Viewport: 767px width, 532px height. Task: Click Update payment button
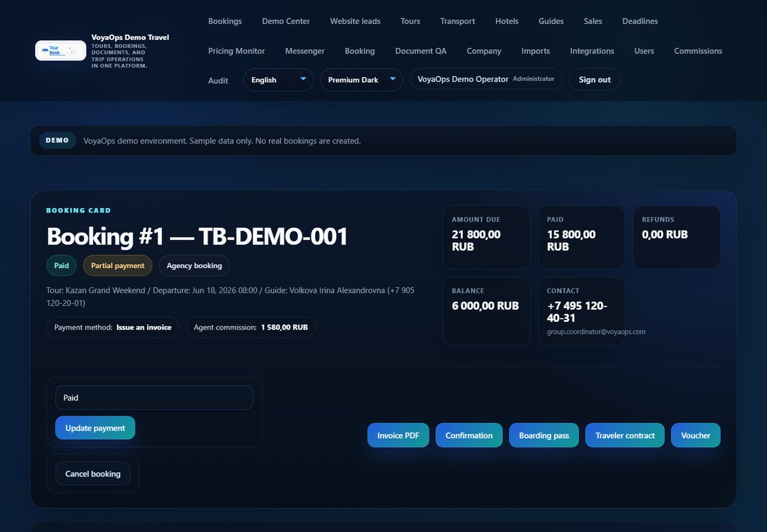click(95, 428)
